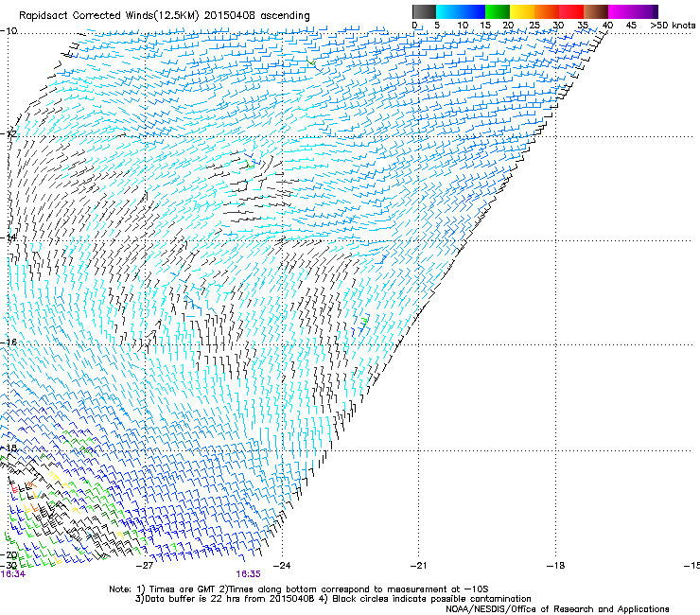Click the longitude label '-18' on bottom axis
Screen dimensions: 700x615
pyautogui.click(x=556, y=566)
